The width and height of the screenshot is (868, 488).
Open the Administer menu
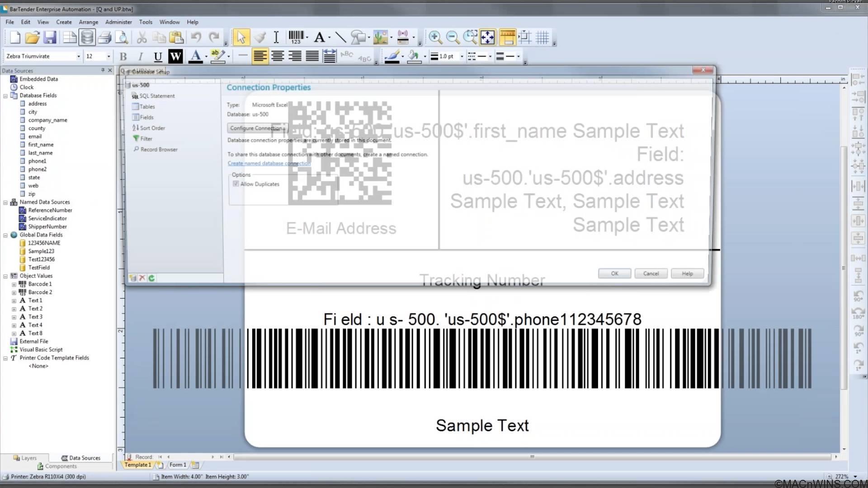pyautogui.click(x=118, y=22)
